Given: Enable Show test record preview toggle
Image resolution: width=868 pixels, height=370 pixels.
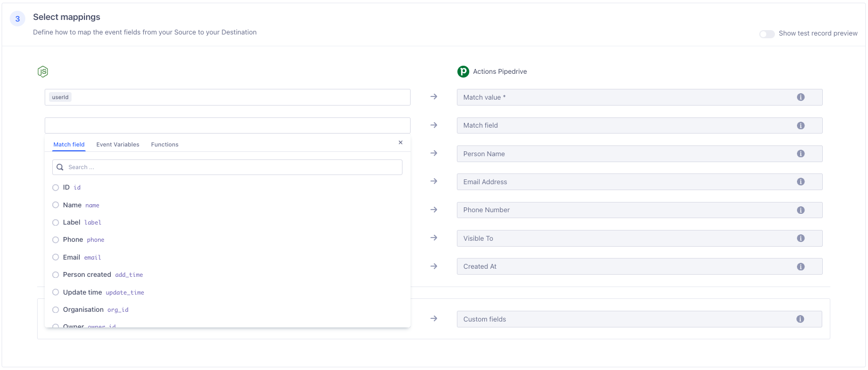Looking at the screenshot, I should (x=766, y=34).
